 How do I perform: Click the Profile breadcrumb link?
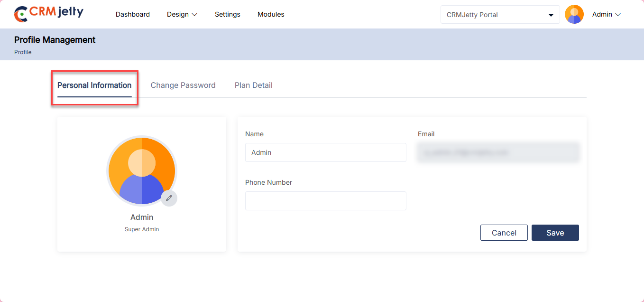click(x=23, y=52)
